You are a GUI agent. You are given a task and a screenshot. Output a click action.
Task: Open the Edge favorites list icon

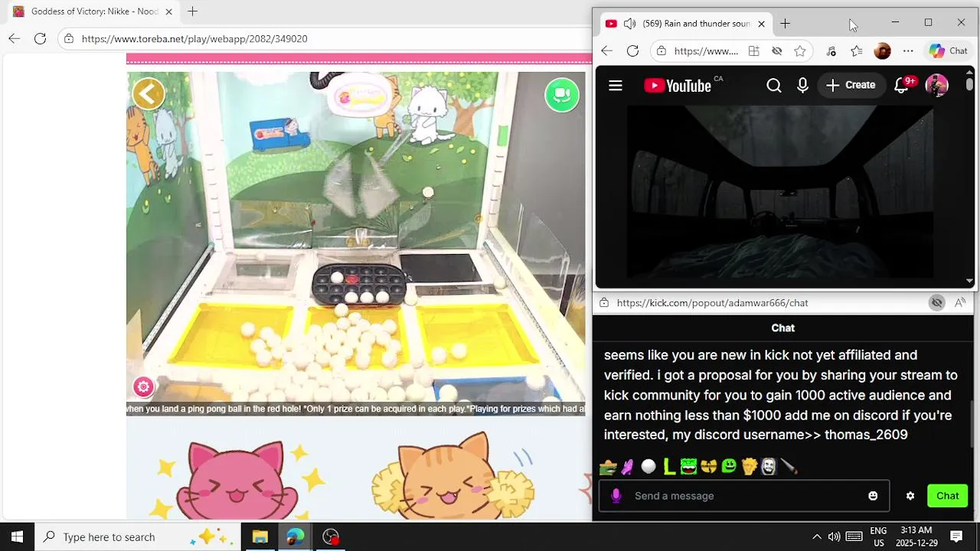click(857, 51)
